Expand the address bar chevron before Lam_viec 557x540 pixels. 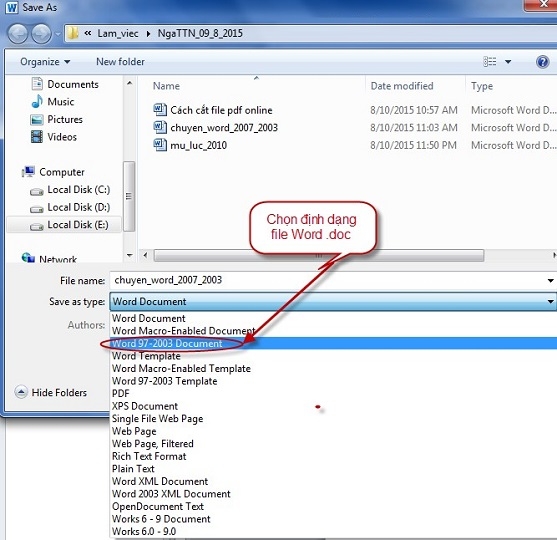click(88, 33)
